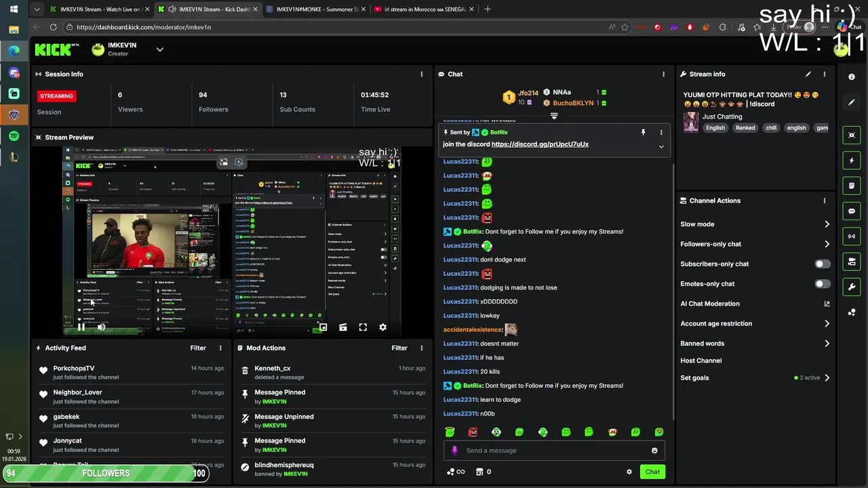The width and height of the screenshot is (868, 488).
Task: Open the Session Info three-dot menu
Action: [x=421, y=74]
